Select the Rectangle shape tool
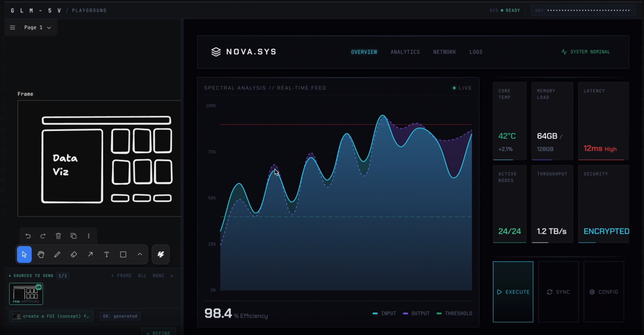Screen dimensions: 644x335 (x=123, y=255)
